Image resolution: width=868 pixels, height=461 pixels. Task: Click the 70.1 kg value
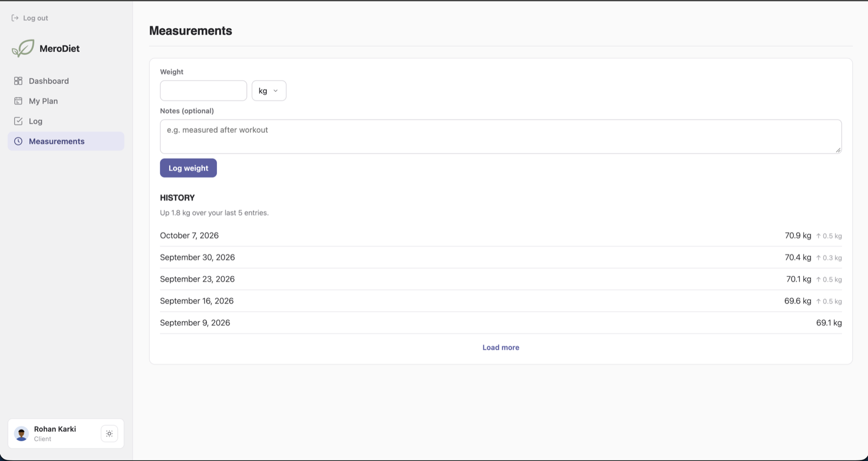pyautogui.click(x=799, y=279)
